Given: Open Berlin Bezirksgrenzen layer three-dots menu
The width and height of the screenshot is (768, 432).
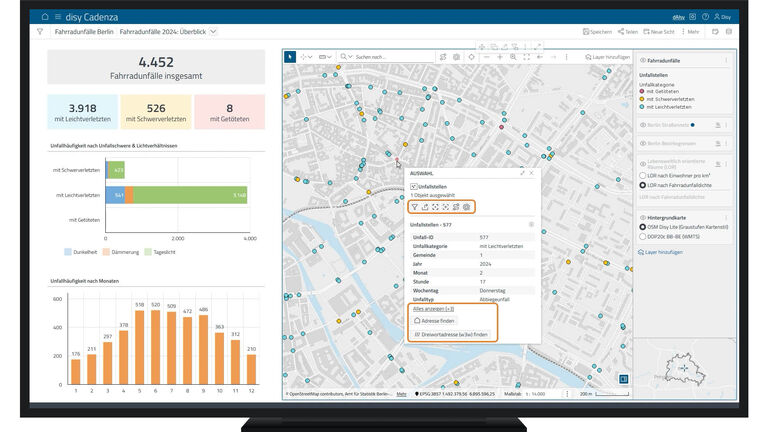Looking at the screenshot, I should [x=726, y=144].
